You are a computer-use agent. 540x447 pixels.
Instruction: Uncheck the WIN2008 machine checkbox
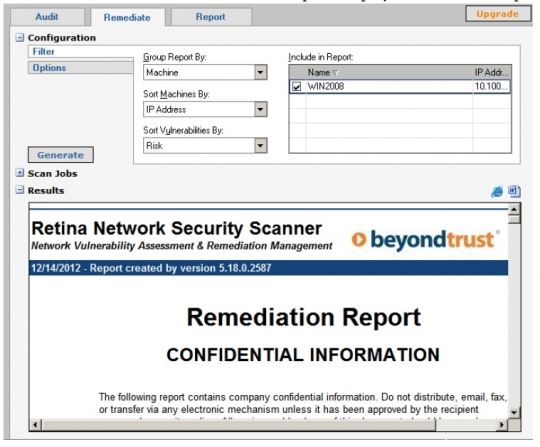point(296,86)
